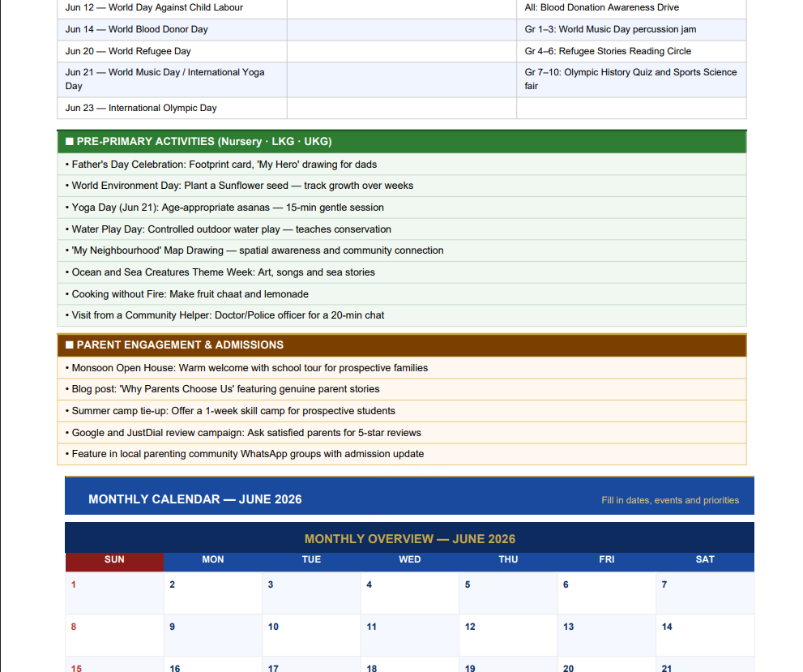Select calendar day 9
803x672 pixels.
click(x=213, y=636)
